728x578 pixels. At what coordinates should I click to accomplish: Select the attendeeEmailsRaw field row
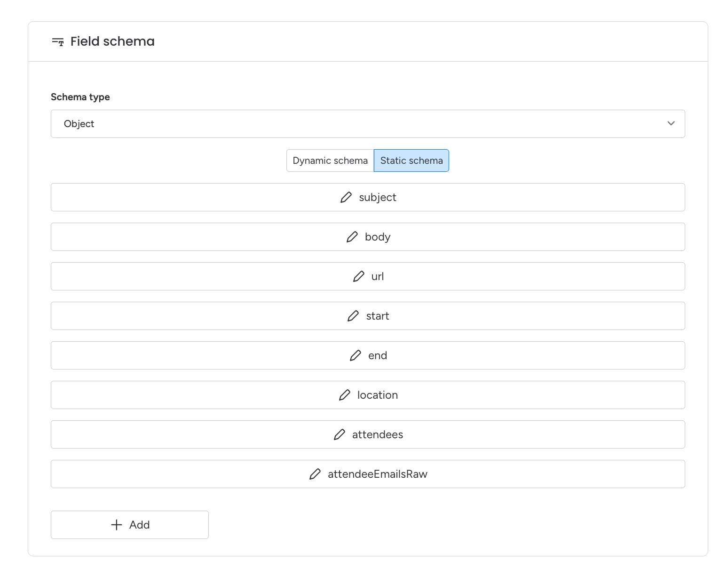[x=368, y=474]
